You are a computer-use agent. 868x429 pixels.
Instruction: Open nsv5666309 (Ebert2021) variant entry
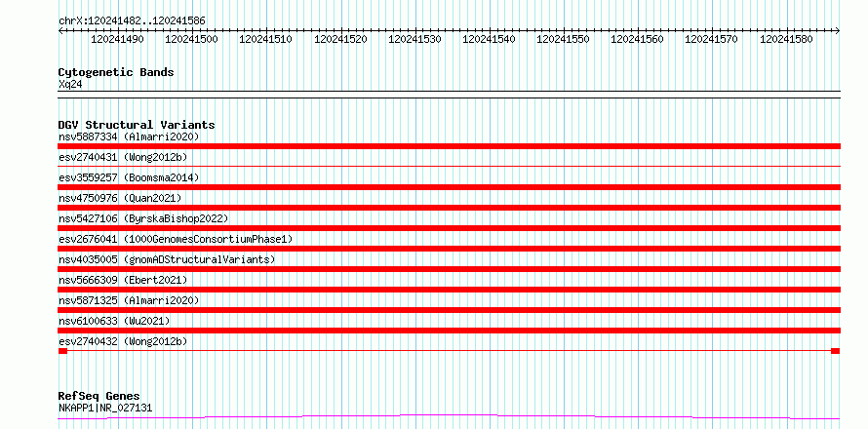pos(123,280)
